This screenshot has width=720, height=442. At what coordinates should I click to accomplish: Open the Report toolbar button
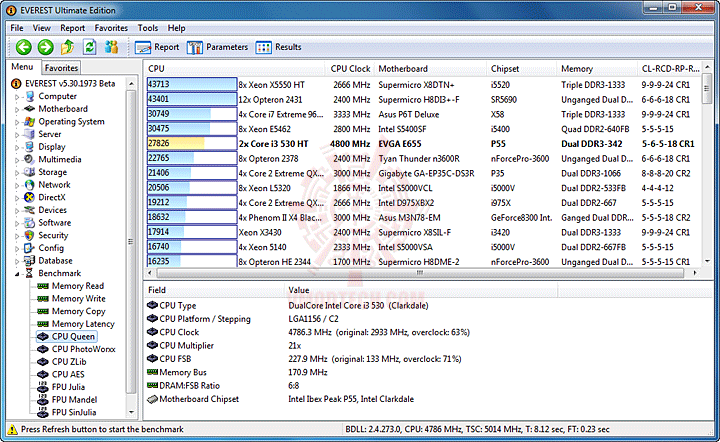tap(157, 47)
